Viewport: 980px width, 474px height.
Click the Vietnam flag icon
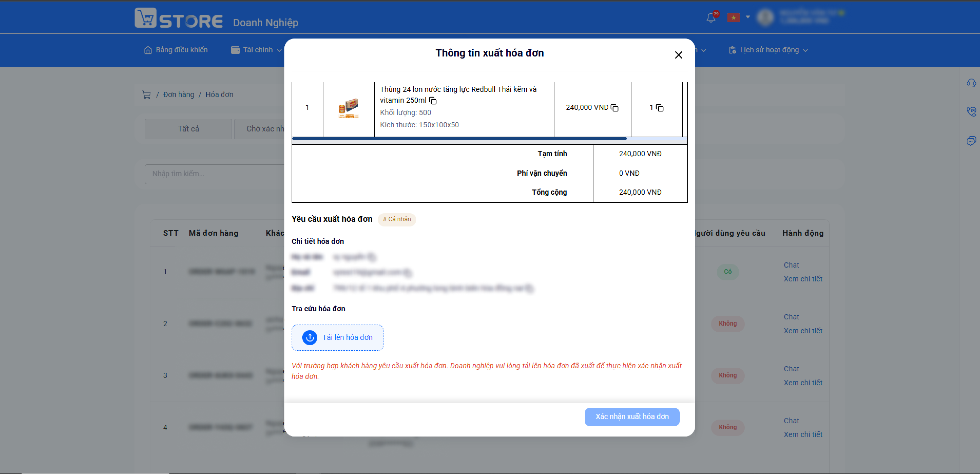pos(733,17)
